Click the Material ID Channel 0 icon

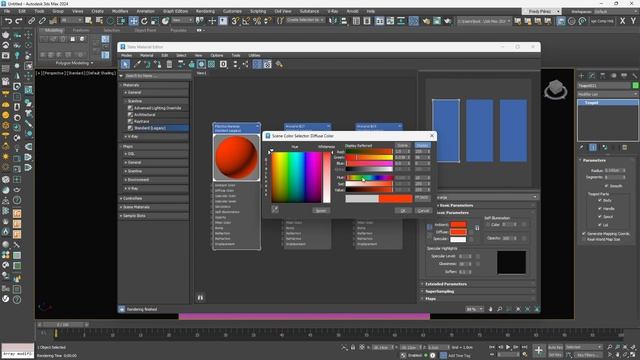pos(223,64)
